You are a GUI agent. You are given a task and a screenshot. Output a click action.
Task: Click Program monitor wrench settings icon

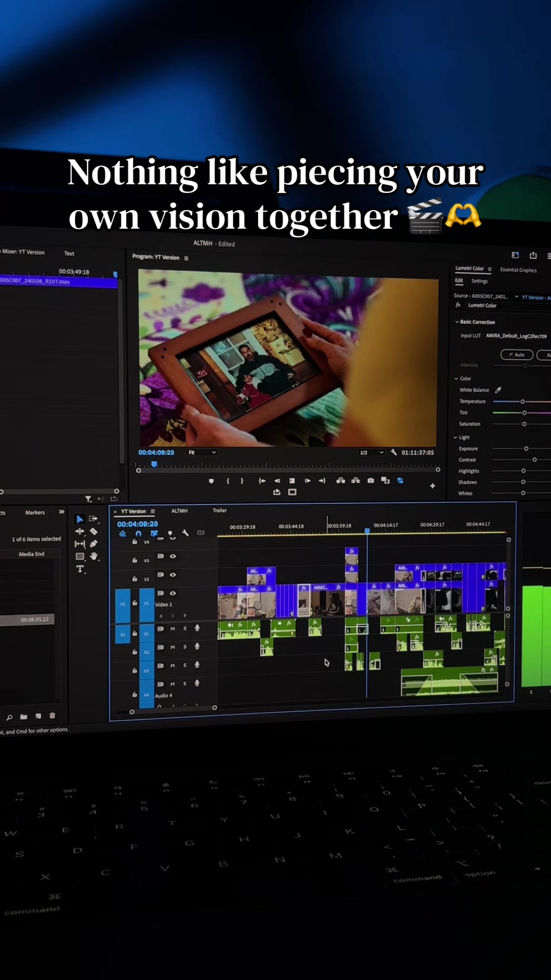(x=393, y=452)
